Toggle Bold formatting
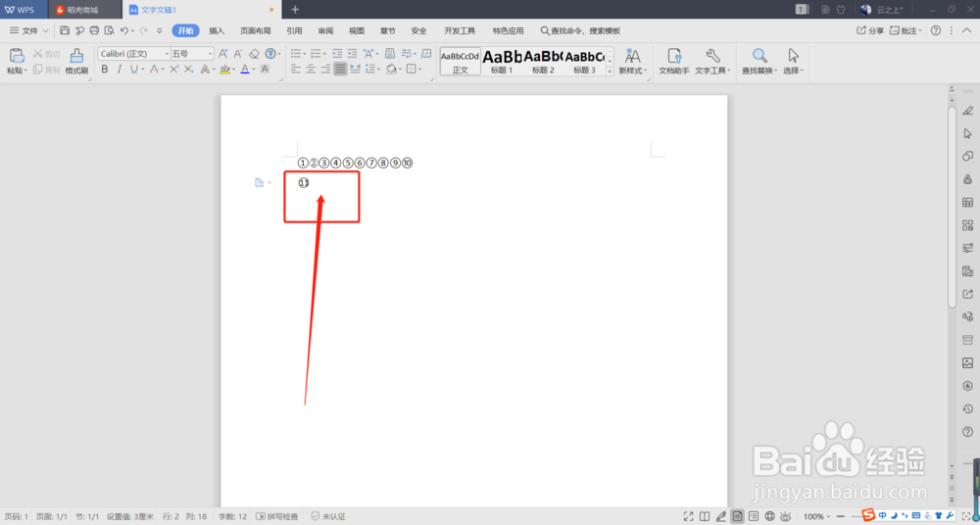 [x=105, y=69]
